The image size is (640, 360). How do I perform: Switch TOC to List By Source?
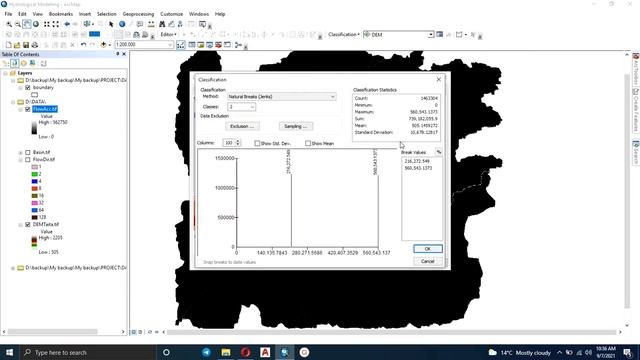14,63
